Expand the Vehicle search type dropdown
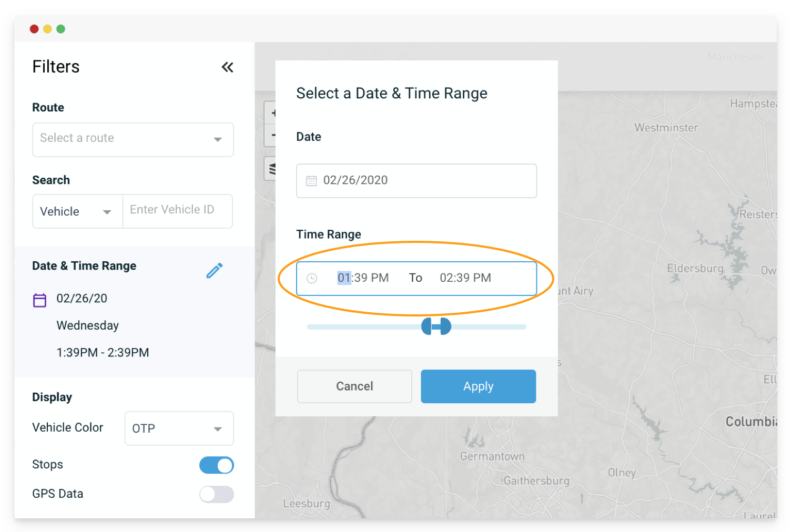The height and width of the screenshot is (532, 793). (x=78, y=211)
